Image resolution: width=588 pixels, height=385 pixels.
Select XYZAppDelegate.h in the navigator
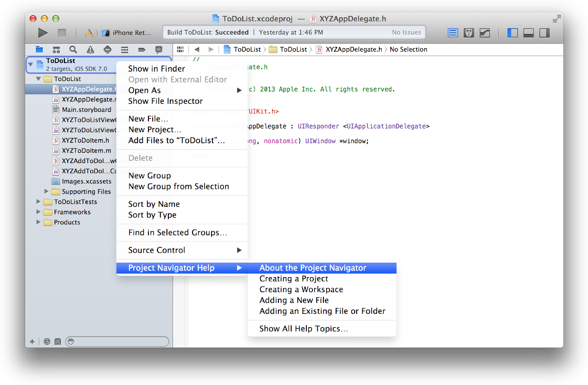71,89
